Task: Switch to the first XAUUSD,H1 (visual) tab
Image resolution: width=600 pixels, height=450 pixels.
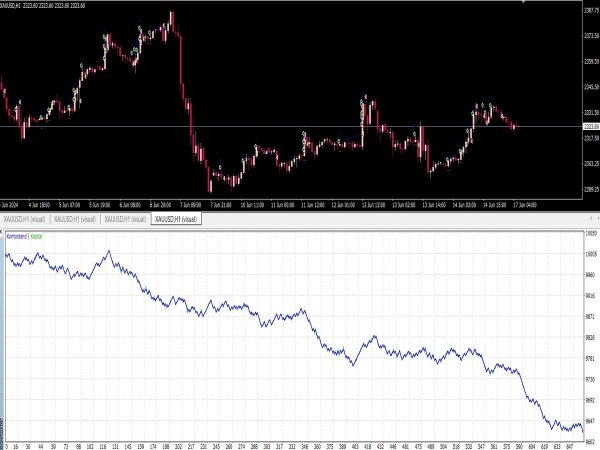Action: (x=24, y=219)
